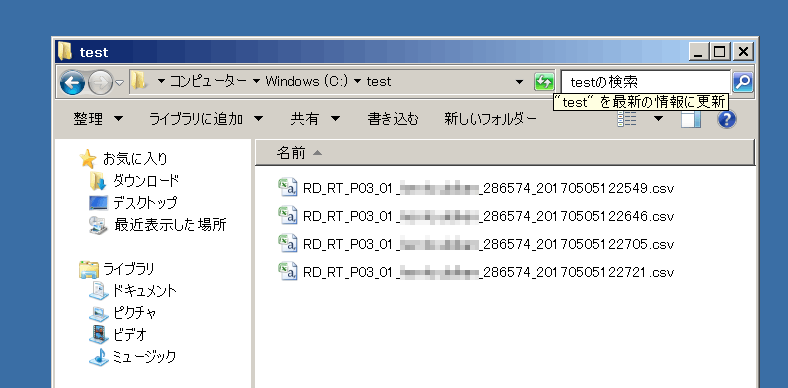Click the ドキュメント library icon
The height and width of the screenshot is (388, 788).
click(x=98, y=290)
